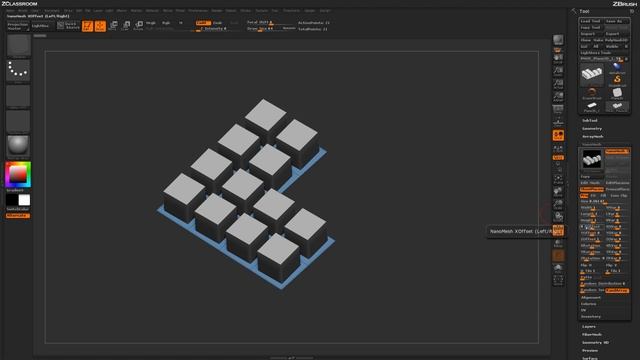Viewport: 640px width, 360px height.
Task: Toggle Draw mode button in top shelf
Action: tap(100, 26)
